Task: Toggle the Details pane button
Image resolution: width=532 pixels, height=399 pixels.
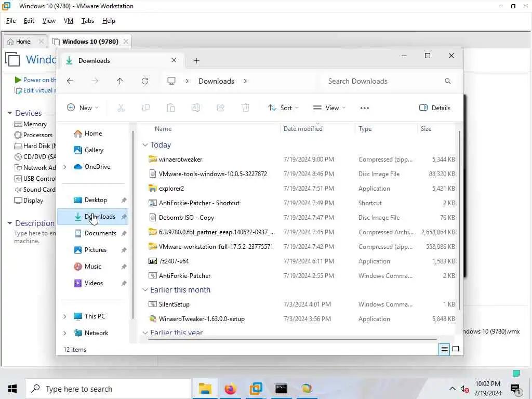Action: pyautogui.click(x=435, y=108)
